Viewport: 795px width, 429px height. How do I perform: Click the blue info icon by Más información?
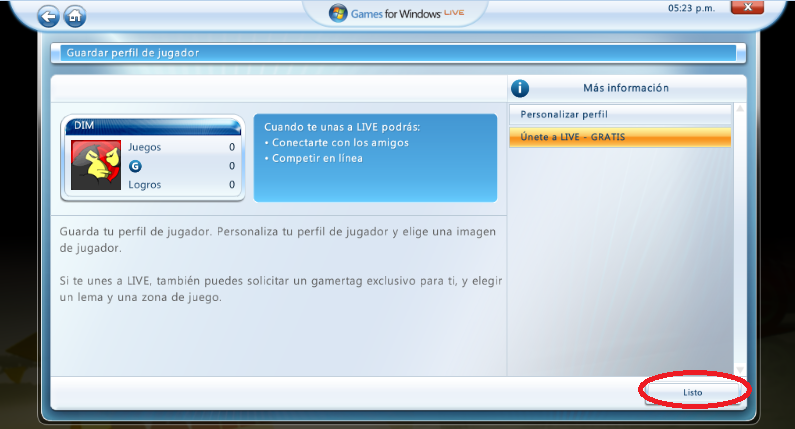tap(520, 88)
